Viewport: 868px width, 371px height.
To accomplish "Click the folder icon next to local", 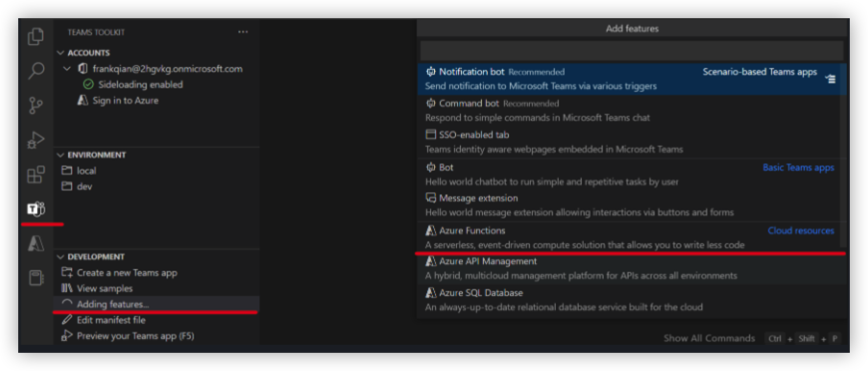I will click(67, 171).
